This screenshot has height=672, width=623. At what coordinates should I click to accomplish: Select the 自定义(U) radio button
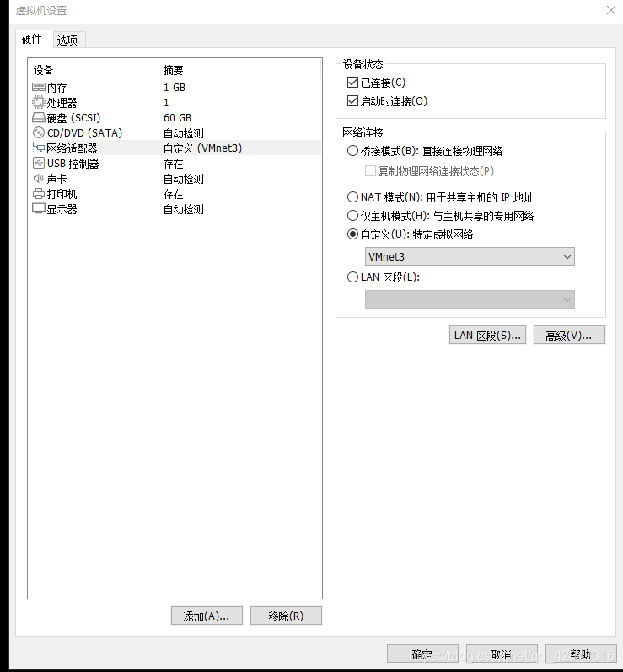pyautogui.click(x=352, y=234)
